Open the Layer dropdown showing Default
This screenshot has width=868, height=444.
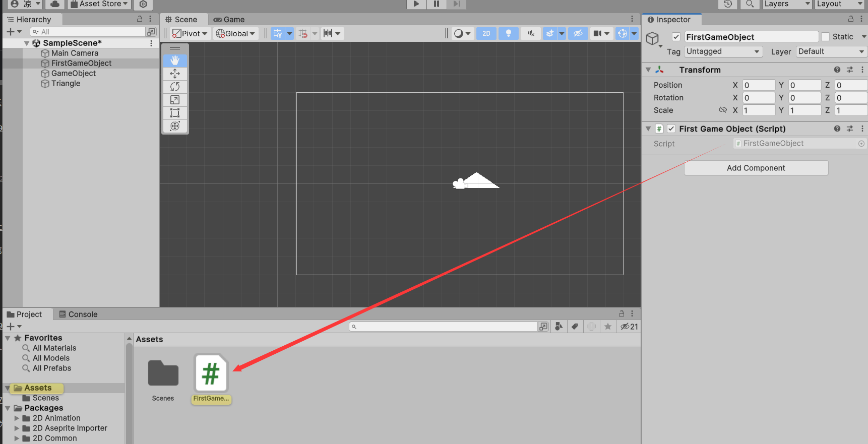831,51
